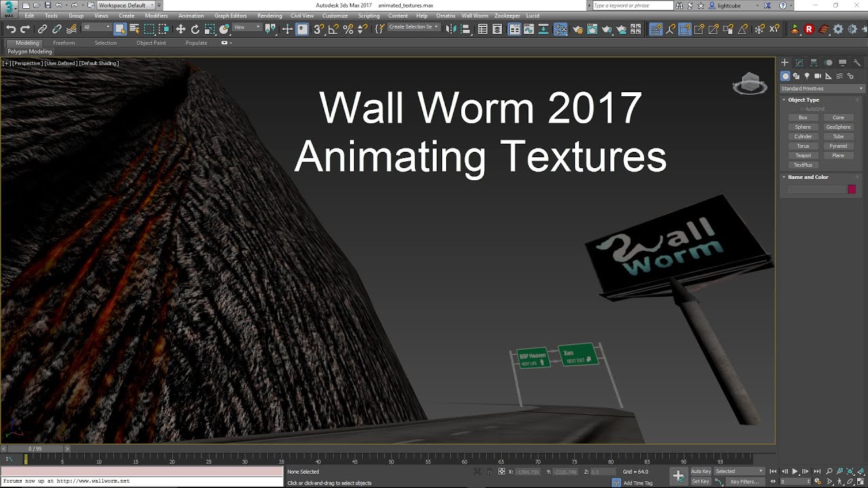Click the brick wall Wall Worm icon
Image resolution: width=868 pixels, height=488 pixels.
pos(824,29)
